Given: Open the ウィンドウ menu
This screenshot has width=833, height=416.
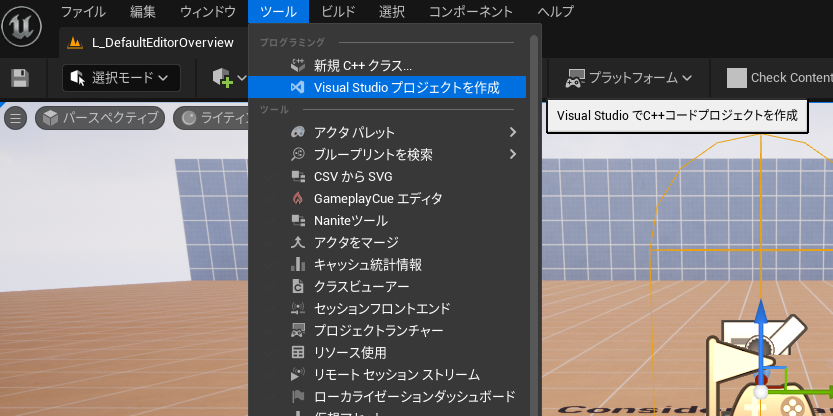Looking at the screenshot, I should click(x=208, y=12).
